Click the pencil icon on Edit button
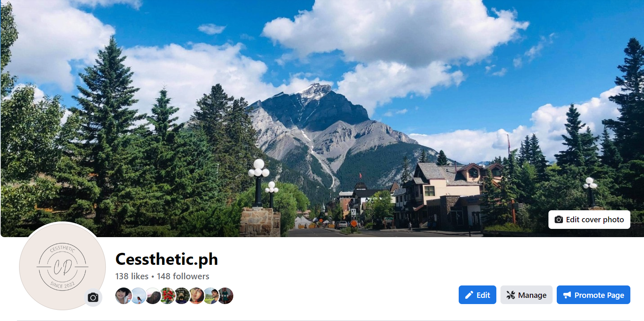Image resolution: width=644 pixels, height=321 pixels. coord(469,295)
